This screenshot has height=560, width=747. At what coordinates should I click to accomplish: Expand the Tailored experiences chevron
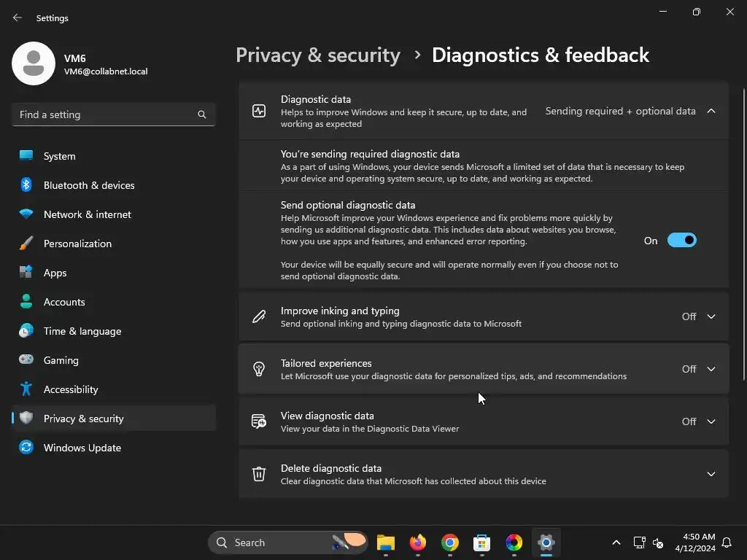[711, 369]
